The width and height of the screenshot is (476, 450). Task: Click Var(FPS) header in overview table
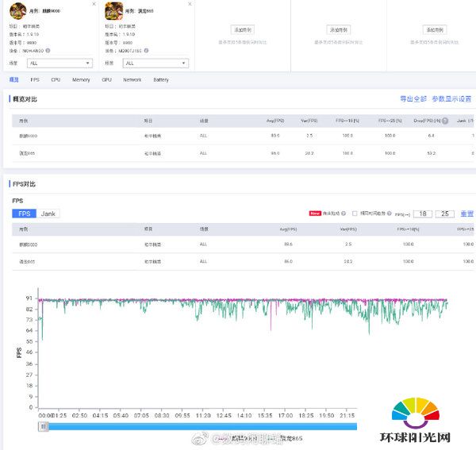pyautogui.click(x=309, y=121)
